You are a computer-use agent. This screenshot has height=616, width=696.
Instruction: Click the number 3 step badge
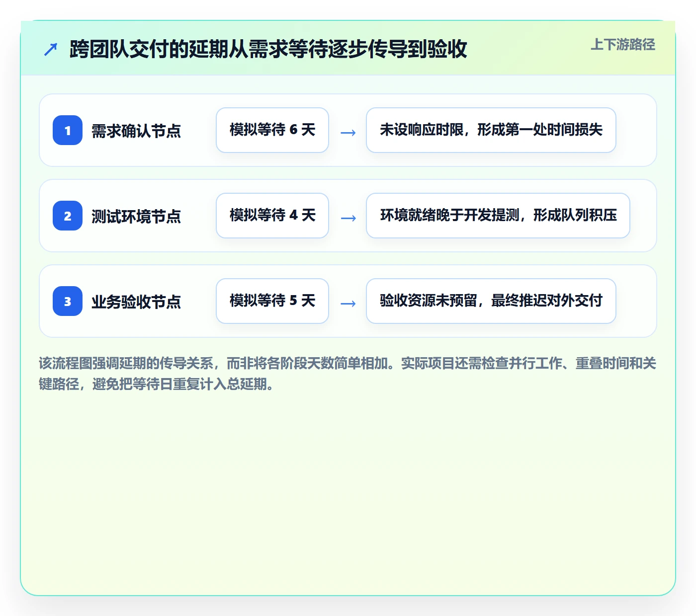coord(68,301)
